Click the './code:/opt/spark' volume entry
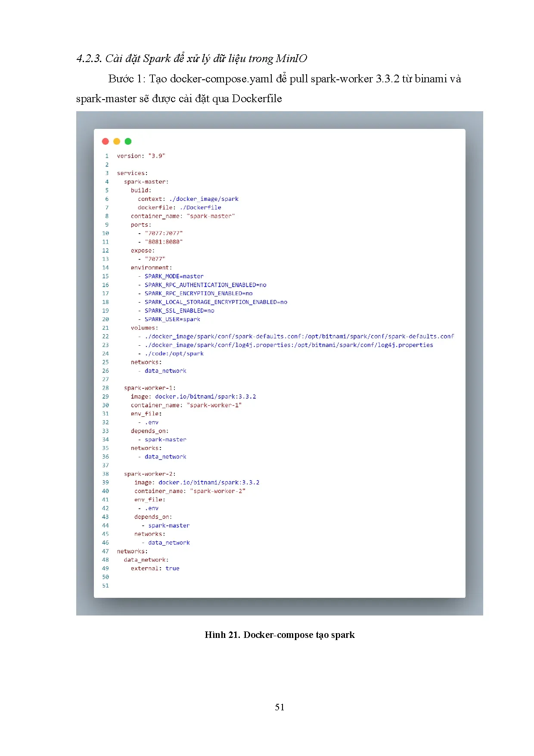The width and height of the screenshot is (534, 756). point(174,353)
